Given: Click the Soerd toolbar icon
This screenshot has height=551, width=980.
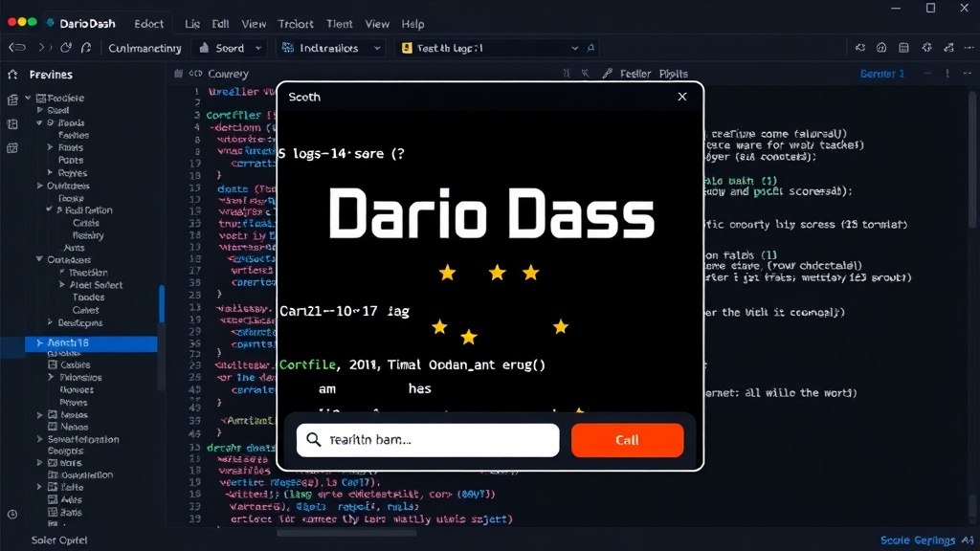Looking at the screenshot, I should [205, 48].
